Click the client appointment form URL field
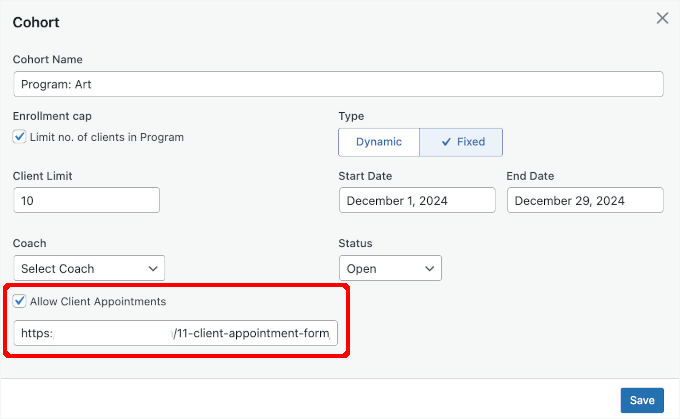Screen dimensions: 680x419 coord(176,333)
